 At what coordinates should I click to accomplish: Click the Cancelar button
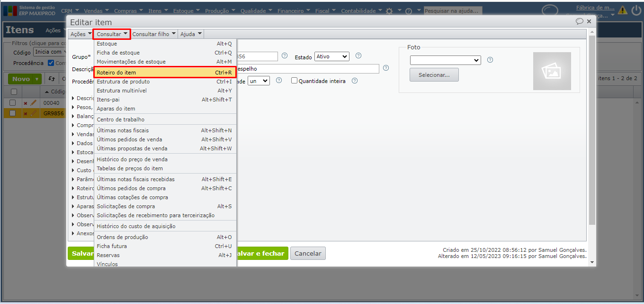(x=308, y=253)
